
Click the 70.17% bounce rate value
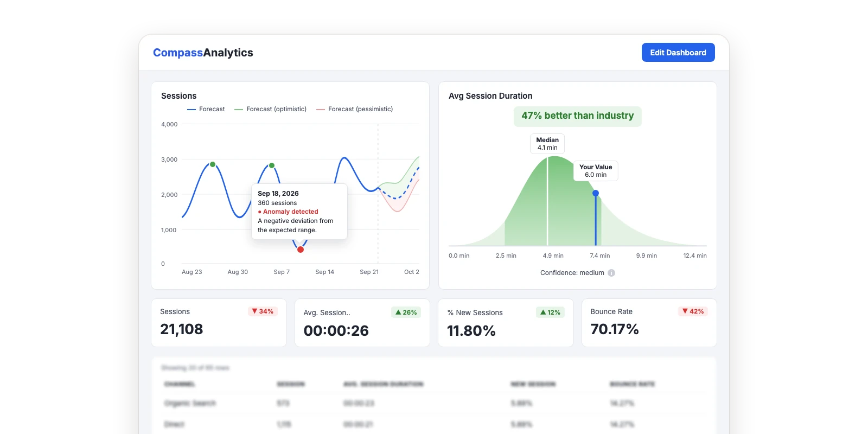pos(615,329)
